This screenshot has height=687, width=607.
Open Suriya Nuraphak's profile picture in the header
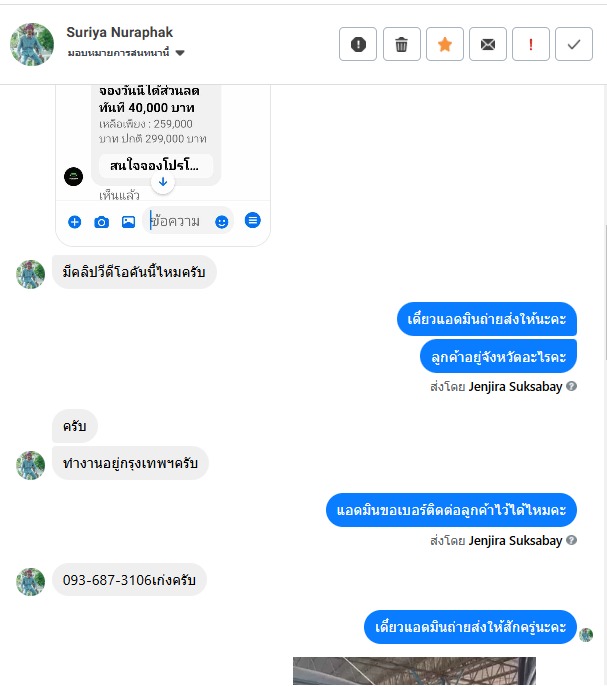32,44
